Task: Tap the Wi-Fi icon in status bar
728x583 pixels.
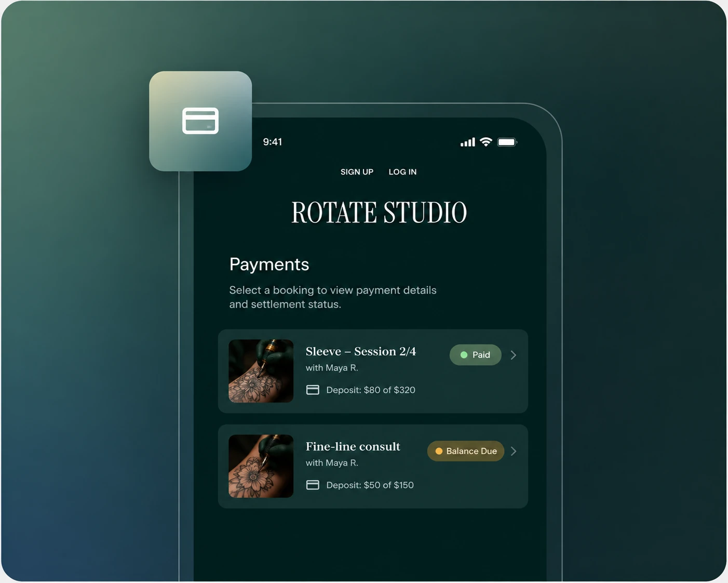Action: click(486, 142)
